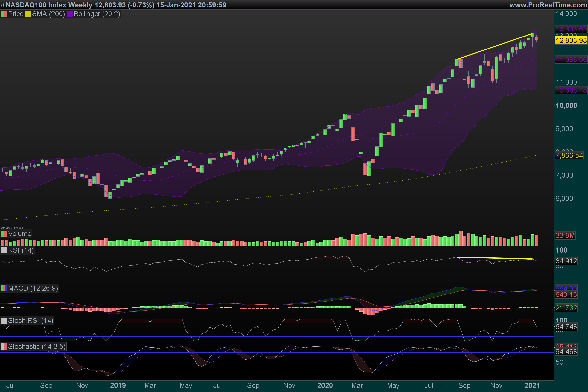
Task: Select the Price legend label
Action: (15, 14)
